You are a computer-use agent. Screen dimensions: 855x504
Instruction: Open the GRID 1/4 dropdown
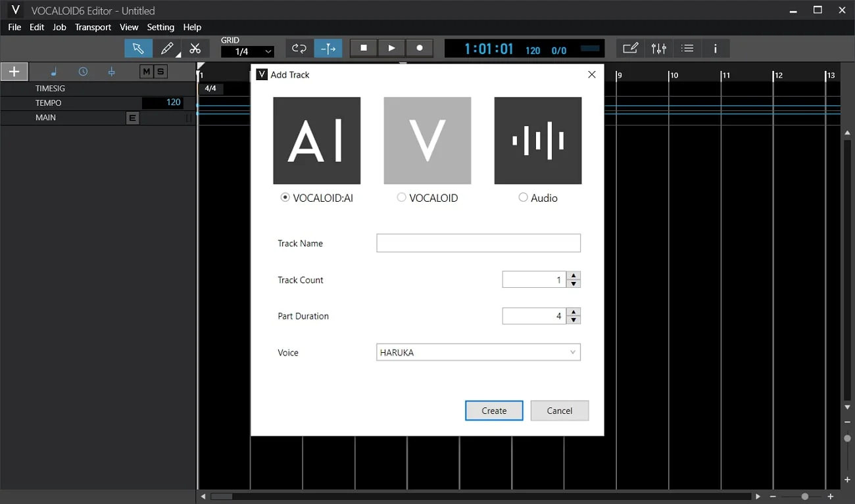click(x=247, y=51)
